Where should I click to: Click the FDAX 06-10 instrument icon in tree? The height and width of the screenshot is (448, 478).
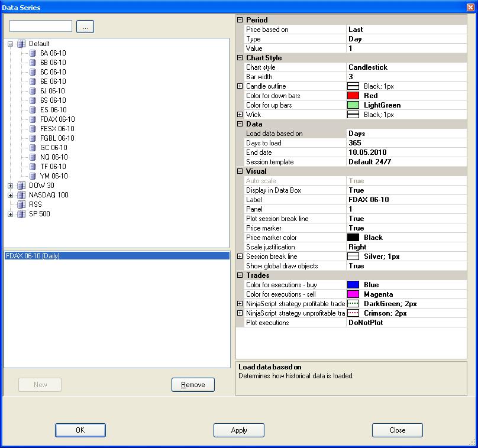[x=33, y=119]
